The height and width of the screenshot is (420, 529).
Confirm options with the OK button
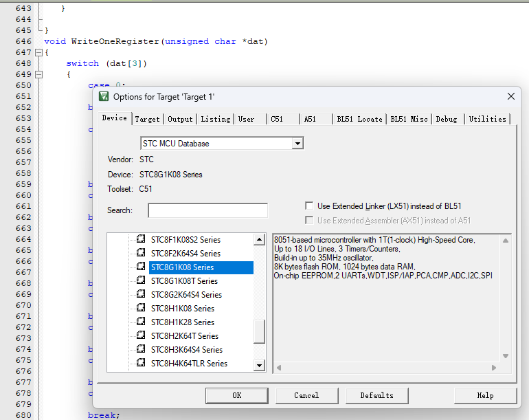point(237,395)
